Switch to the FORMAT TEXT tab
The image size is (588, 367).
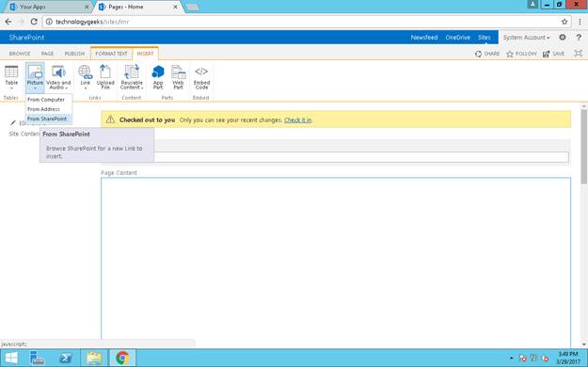pyautogui.click(x=111, y=54)
